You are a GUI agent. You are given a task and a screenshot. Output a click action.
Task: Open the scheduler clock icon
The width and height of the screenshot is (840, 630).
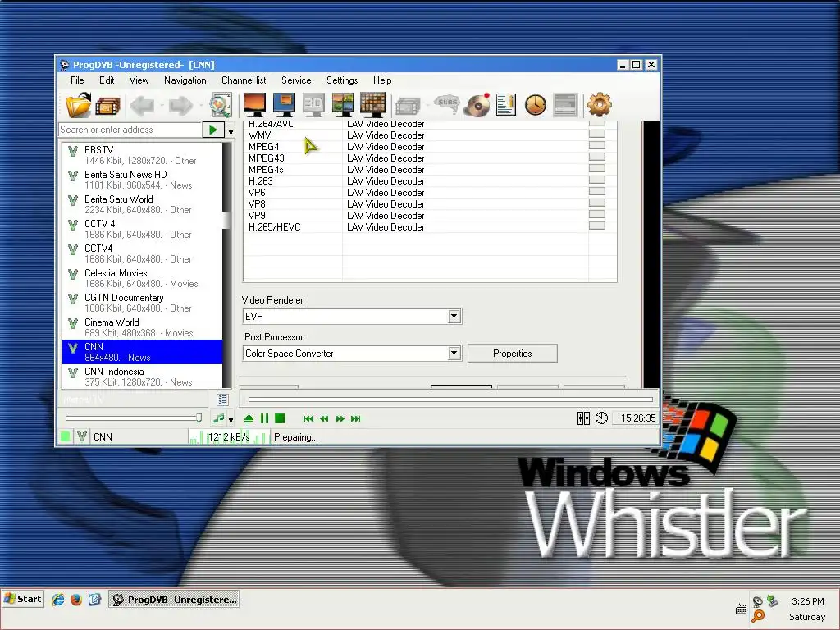pos(535,105)
